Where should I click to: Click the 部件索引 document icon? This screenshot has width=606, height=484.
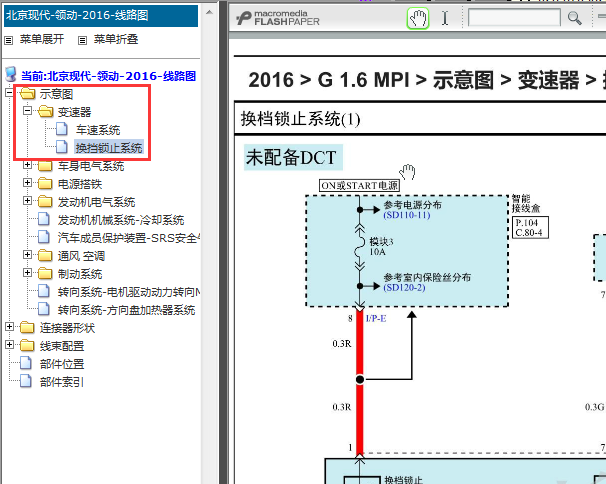pyautogui.click(x=26, y=381)
